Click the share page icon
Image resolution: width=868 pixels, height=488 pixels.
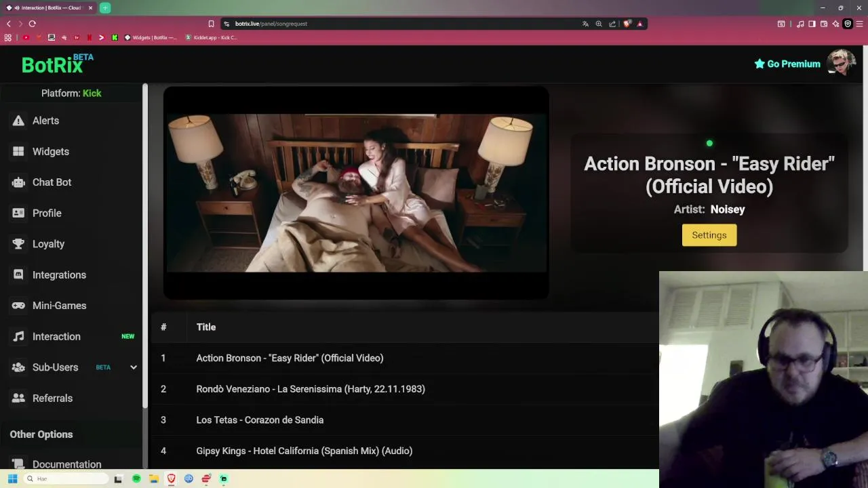[x=612, y=24]
